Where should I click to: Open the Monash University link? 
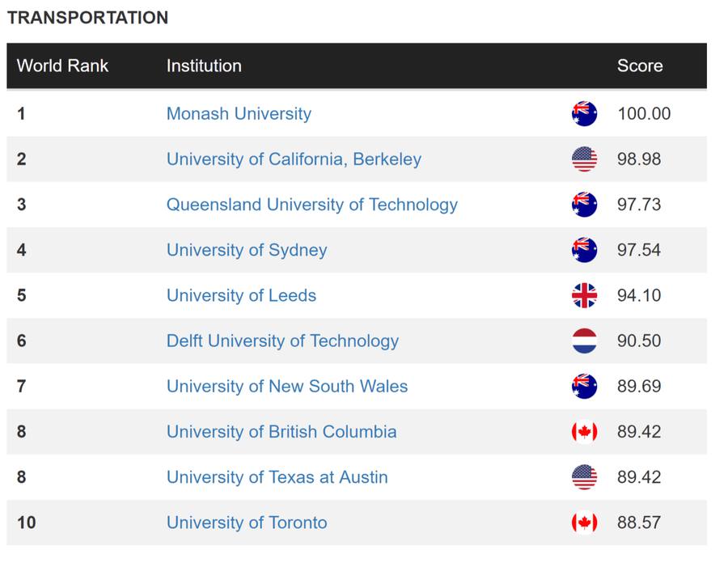(239, 114)
